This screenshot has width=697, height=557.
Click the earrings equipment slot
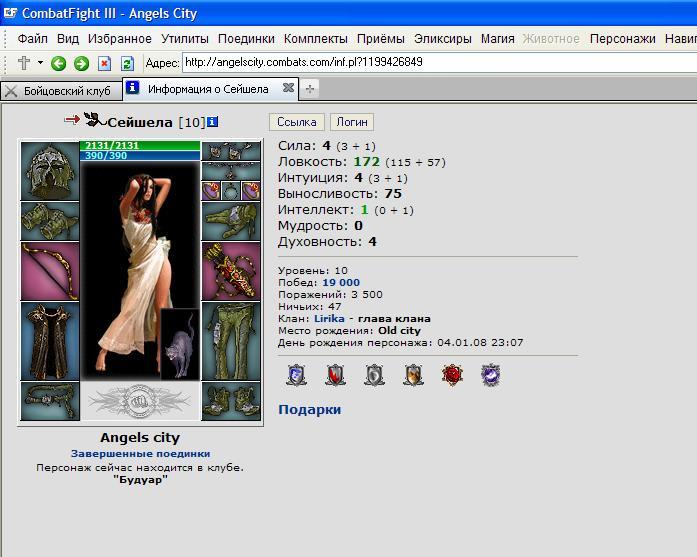tap(231, 151)
